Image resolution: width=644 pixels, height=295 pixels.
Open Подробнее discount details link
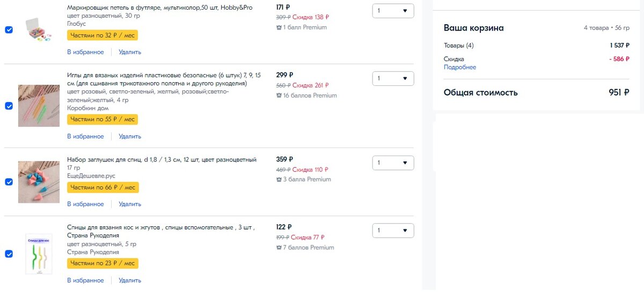coord(460,68)
